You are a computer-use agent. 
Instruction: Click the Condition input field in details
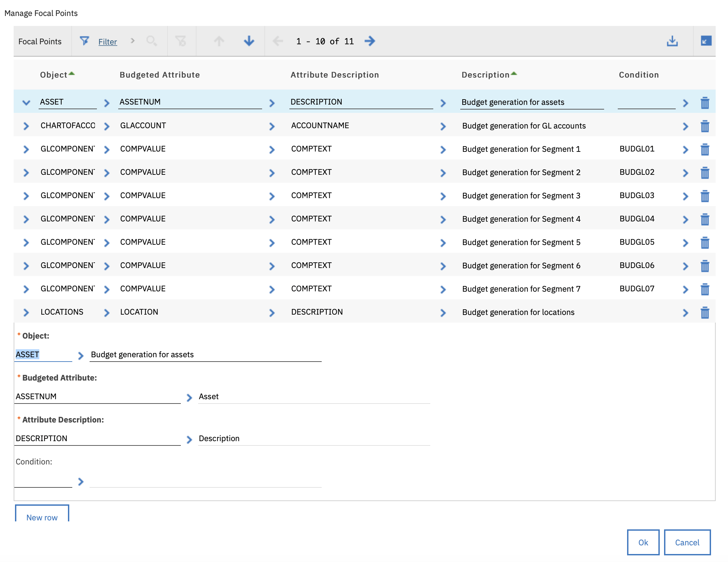43,481
